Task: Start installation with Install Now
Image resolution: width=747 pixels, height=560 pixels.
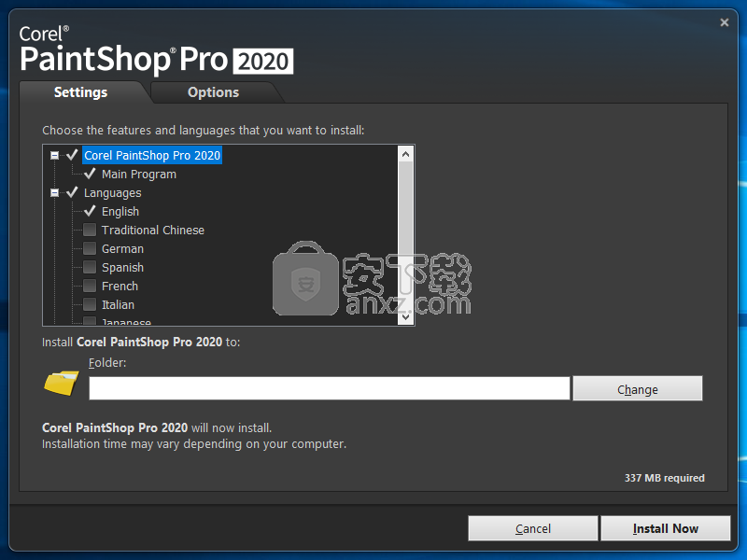Action: point(666,528)
